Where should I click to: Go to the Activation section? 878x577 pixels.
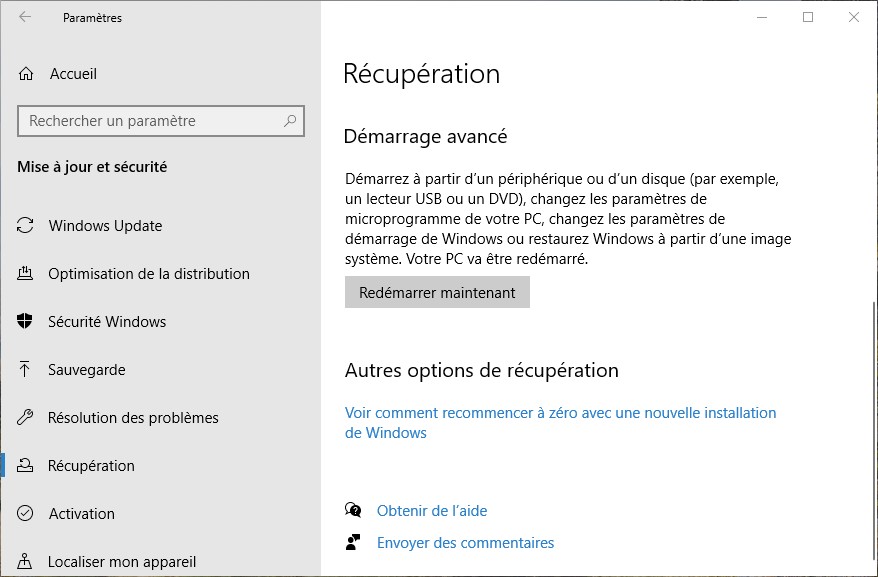coord(82,514)
